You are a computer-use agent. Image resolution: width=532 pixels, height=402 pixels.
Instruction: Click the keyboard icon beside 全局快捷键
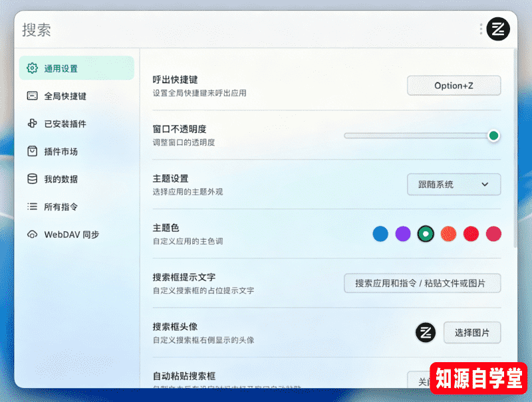click(32, 96)
